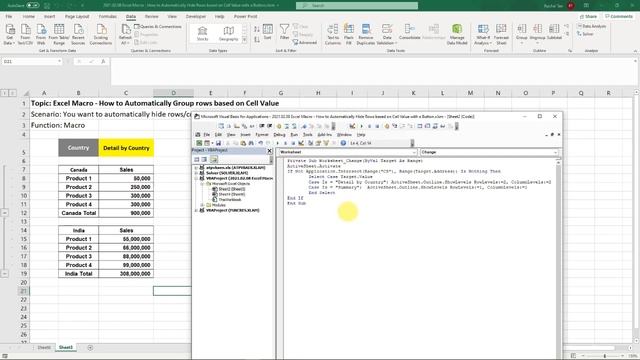Close the Project pane with its X button

269,151
